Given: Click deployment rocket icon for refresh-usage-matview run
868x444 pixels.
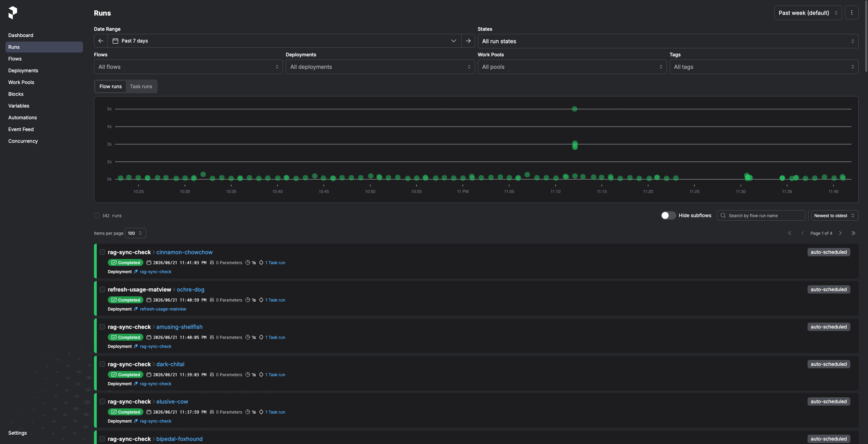Looking at the screenshot, I should coord(136,309).
